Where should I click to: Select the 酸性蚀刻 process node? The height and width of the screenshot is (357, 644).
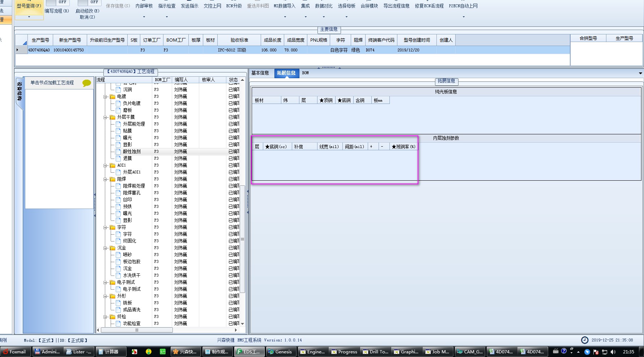(x=132, y=151)
